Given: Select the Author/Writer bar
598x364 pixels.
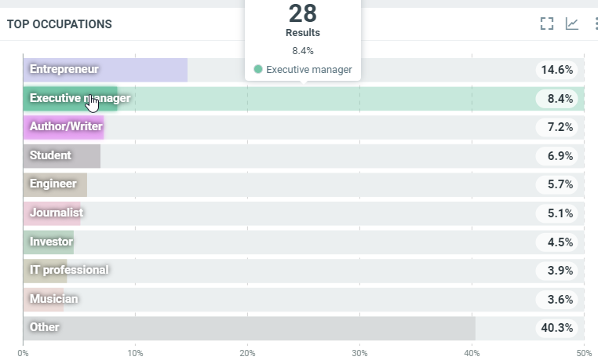Looking at the screenshot, I should 64,127.
